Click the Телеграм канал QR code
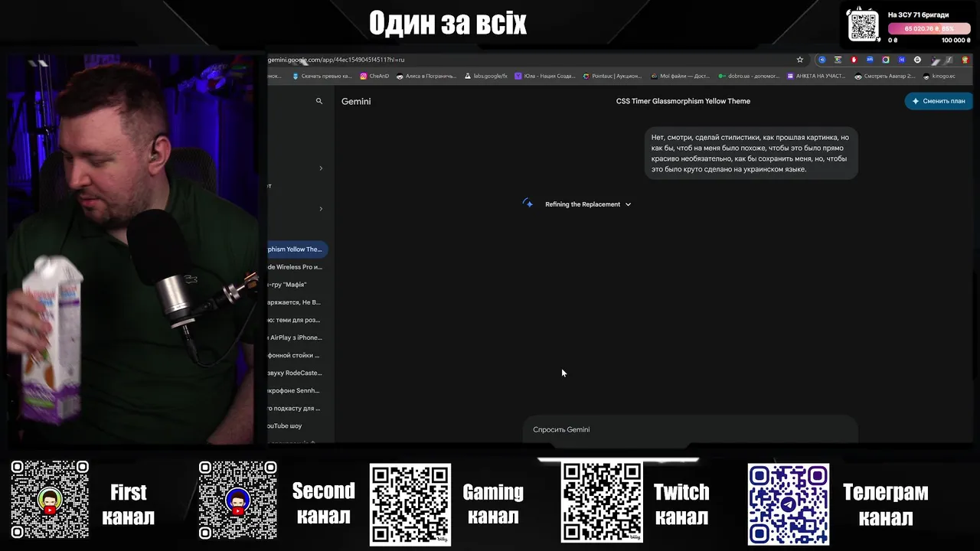 click(788, 504)
